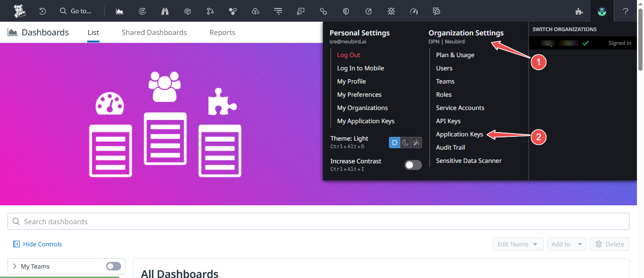The height and width of the screenshot is (278, 644).
Task: Open Application Keys under Organization Settings
Action: pyautogui.click(x=459, y=134)
